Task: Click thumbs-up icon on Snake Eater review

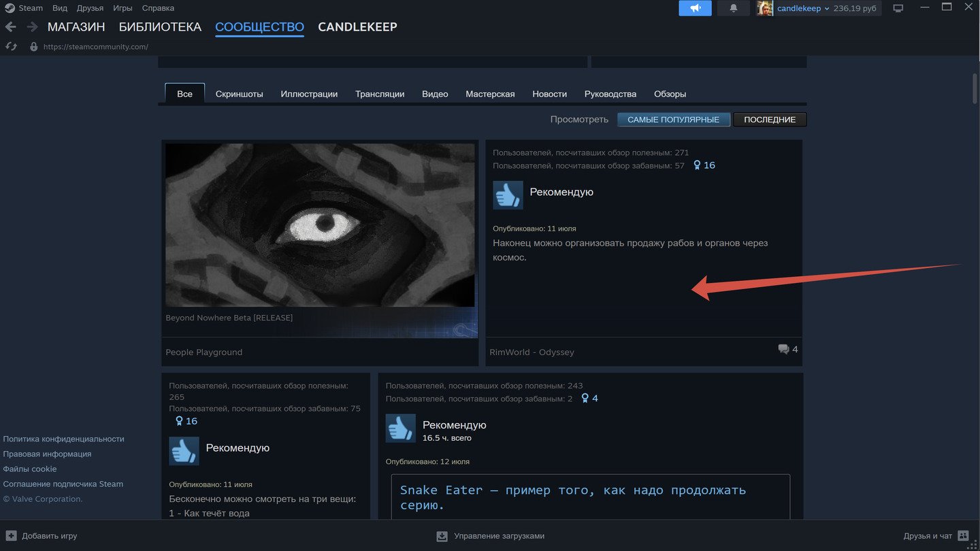Action: tap(400, 429)
